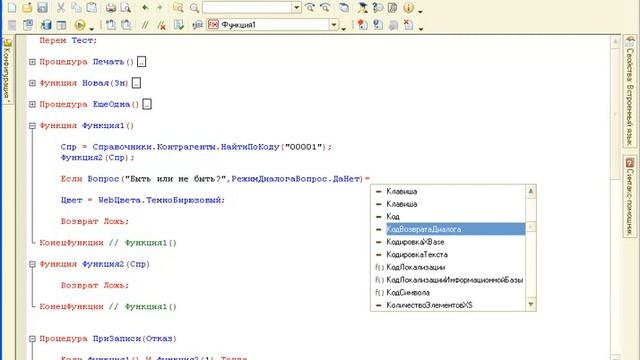Click into the toolbar search text field
This screenshot has width=640, height=360.
(x=247, y=7)
